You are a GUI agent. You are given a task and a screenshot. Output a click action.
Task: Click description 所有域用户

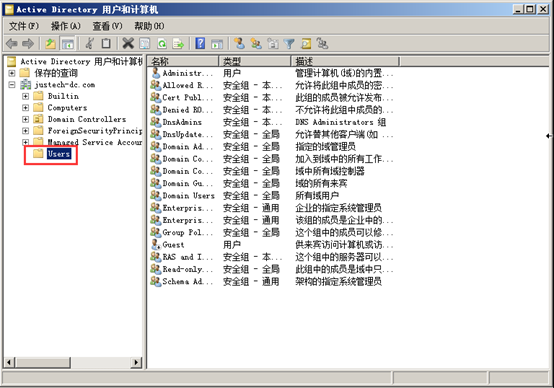click(x=317, y=195)
